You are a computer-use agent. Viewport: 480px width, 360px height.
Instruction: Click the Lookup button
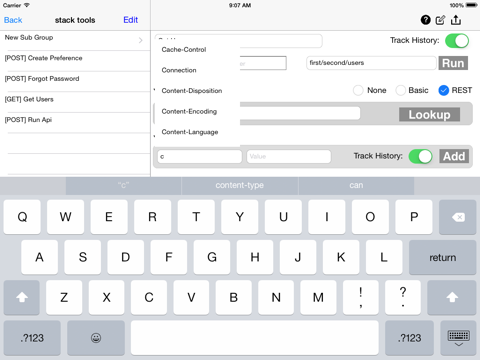pos(429,114)
